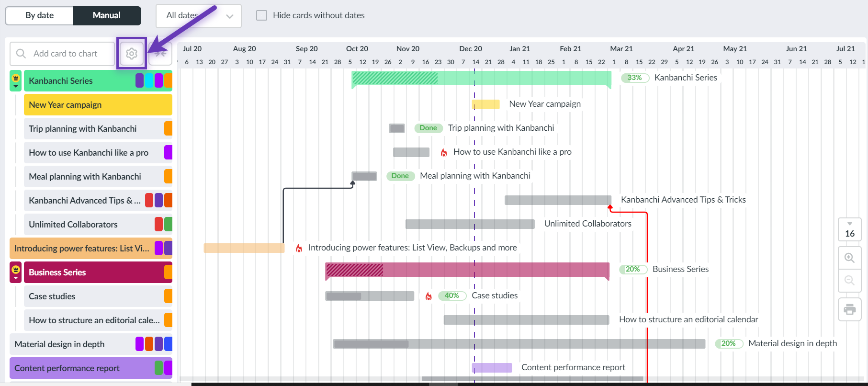Select Material design in depth list card
This screenshot has width=868, height=386.
pyautogui.click(x=91, y=344)
